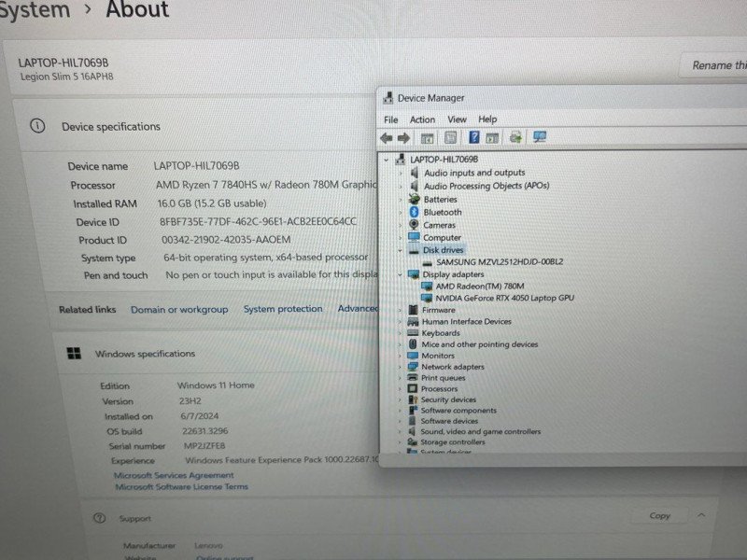
Task: Open the Help menu in Device Manager
Action: [x=487, y=119]
